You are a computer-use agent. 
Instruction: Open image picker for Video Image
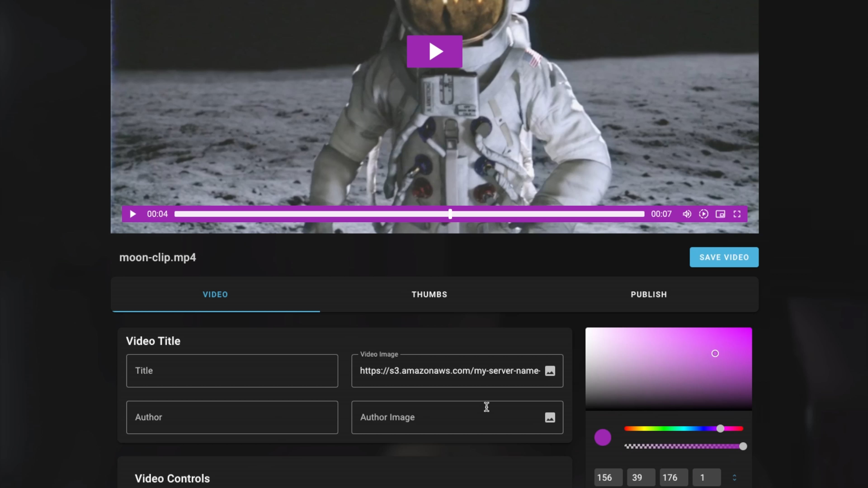pyautogui.click(x=550, y=371)
